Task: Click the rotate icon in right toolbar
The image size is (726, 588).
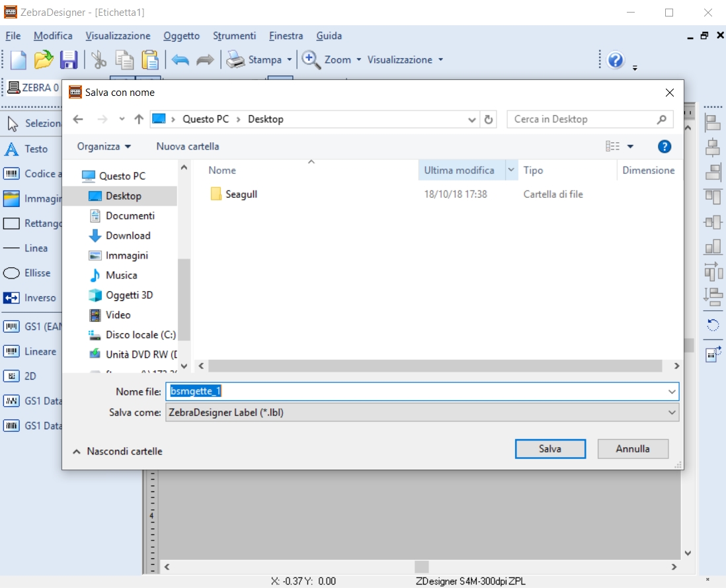Action: click(x=713, y=325)
